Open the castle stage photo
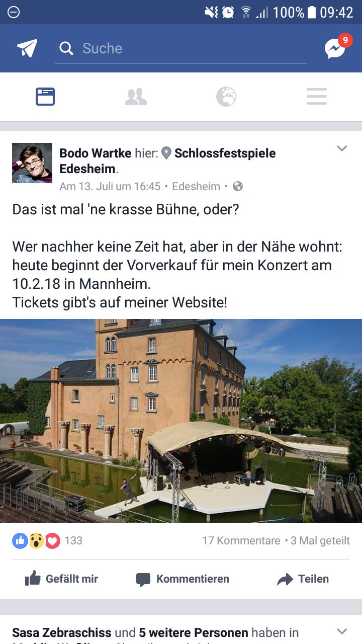The width and height of the screenshot is (362, 644). (x=181, y=421)
